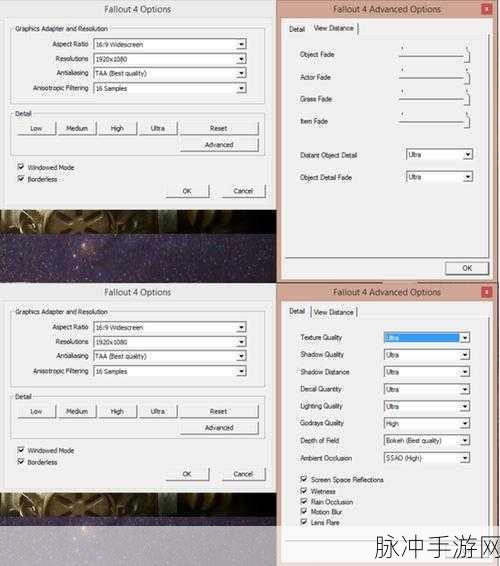
Task: Select Detail tab in lower Advanced Options window
Action: [x=297, y=311]
